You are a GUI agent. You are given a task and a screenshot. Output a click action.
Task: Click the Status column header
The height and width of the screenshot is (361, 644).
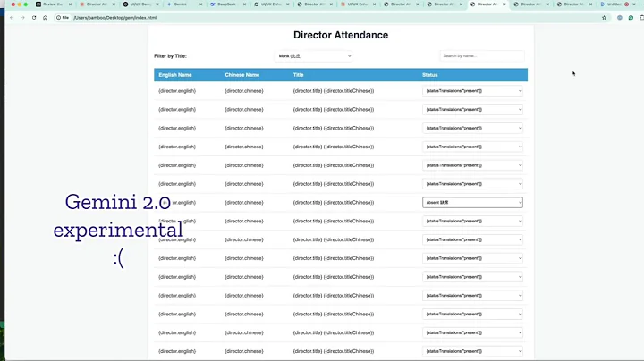click(x=429, y=75)
